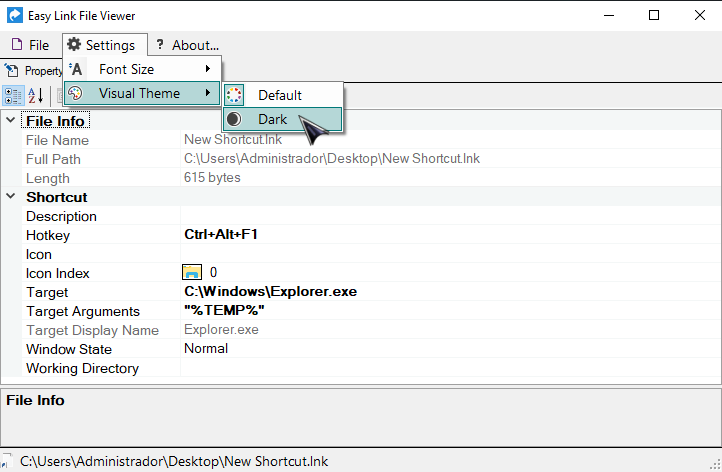Click the New Shortcut.lnk file name value
Image resolution: width=722 pixels, height=472 pixels.
tap(233, 140)
